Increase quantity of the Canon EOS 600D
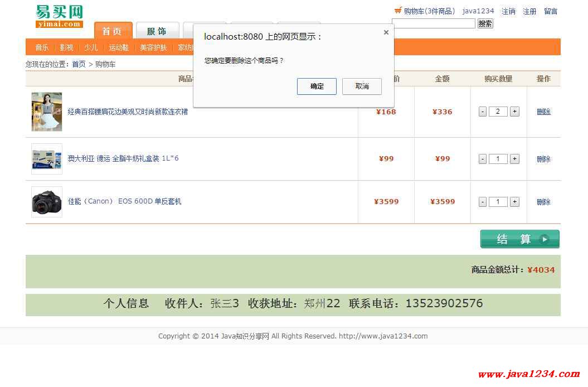 (x=514, y=202)
